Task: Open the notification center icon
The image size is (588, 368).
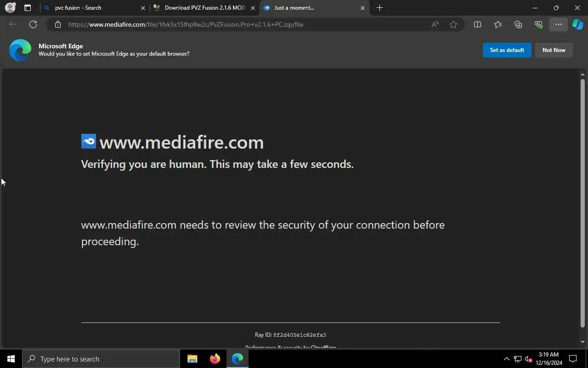Action: click(x=573, y=359)
